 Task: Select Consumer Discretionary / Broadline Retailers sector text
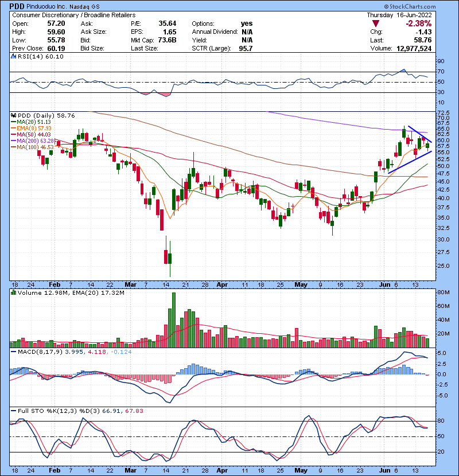click(74, 15)
